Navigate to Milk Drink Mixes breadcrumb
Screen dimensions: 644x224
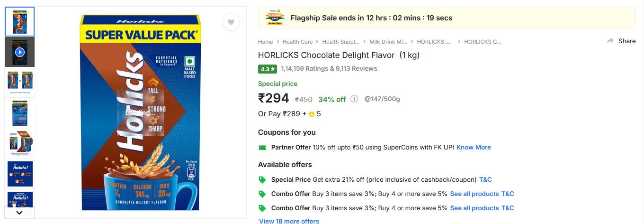(x=388, y=42)
